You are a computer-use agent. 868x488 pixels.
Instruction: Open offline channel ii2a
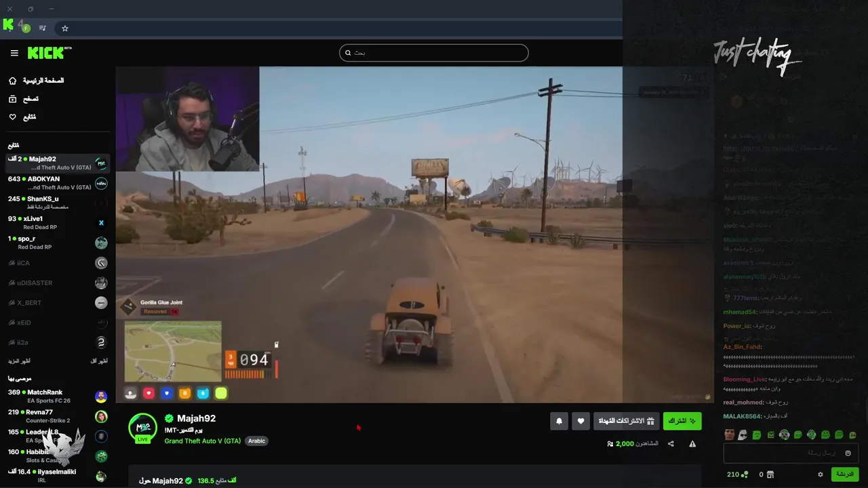coord(58,342)
